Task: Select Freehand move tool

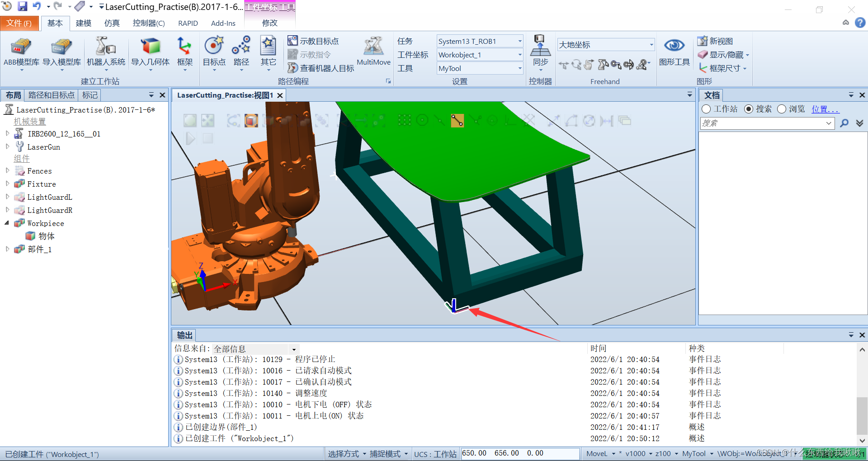Action: 563,65
